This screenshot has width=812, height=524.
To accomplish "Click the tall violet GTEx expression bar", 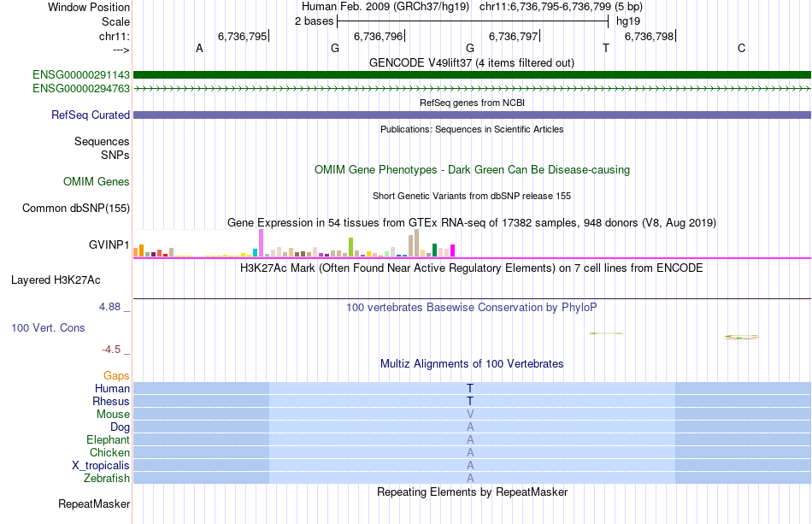I will [x=261, y=243].
